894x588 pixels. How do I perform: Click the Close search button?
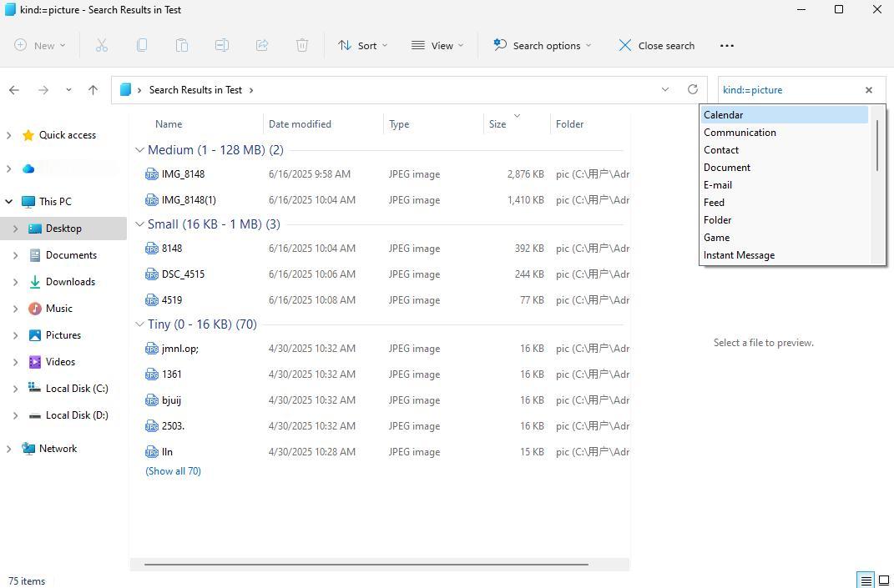pyautogui.click(x=656, y=46)
